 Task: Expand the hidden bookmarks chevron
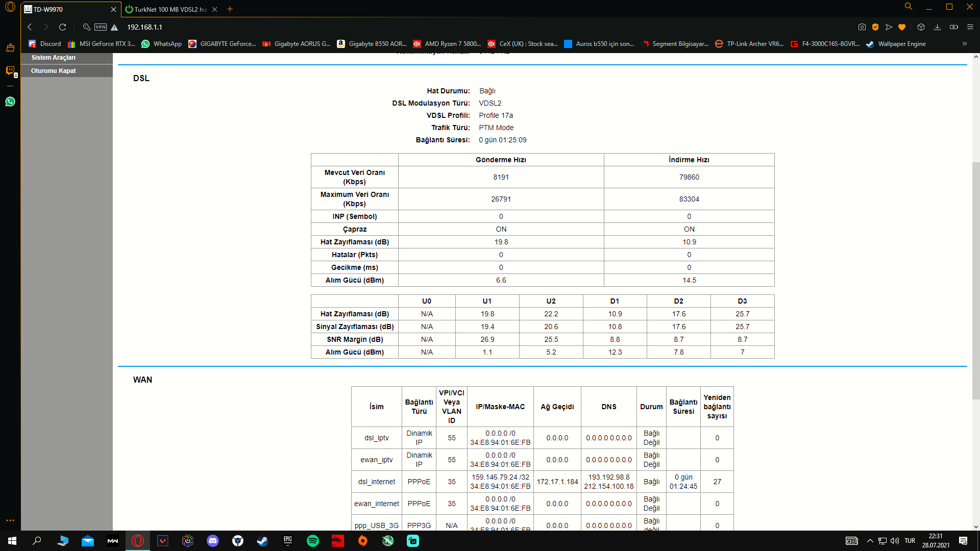(x=965, y=44)
